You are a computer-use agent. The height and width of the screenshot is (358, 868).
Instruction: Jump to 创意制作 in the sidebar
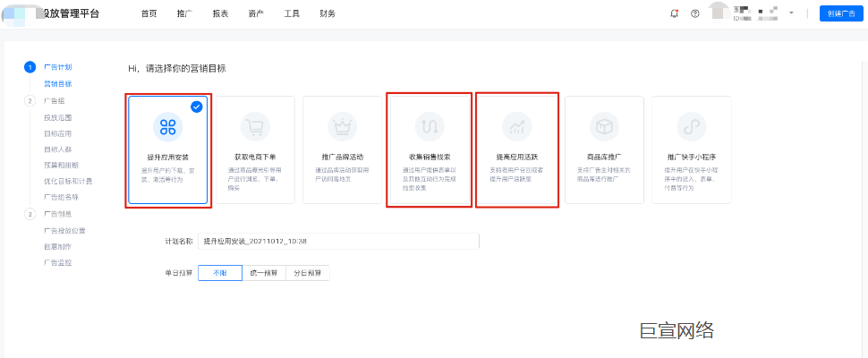(57, 246)
